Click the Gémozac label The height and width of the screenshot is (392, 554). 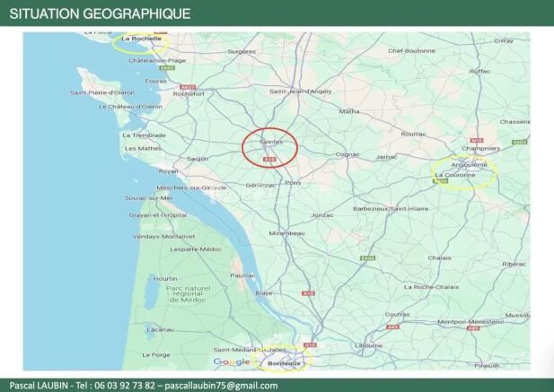coord(260,186)
